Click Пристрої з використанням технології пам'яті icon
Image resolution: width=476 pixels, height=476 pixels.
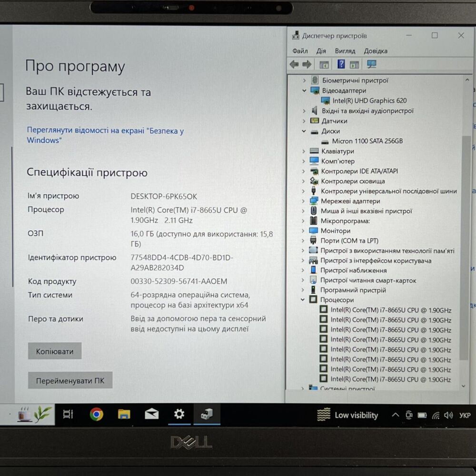click(x=313, y=250)
